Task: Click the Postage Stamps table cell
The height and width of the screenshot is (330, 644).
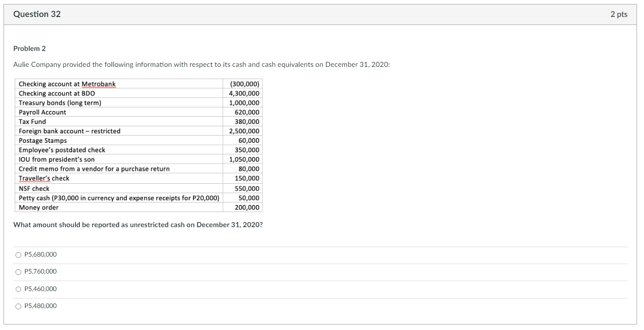Action: click(x=41, y=140)
